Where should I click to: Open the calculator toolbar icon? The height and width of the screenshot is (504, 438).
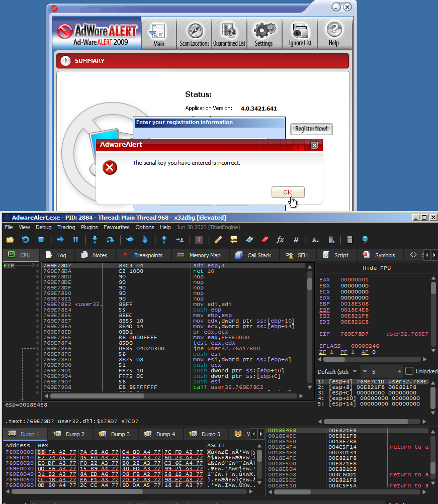tap(349, 240)
